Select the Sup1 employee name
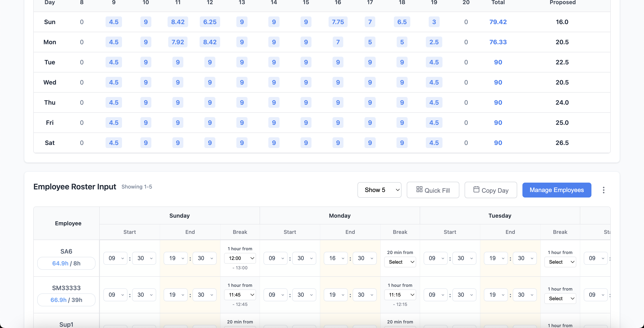 66,324
